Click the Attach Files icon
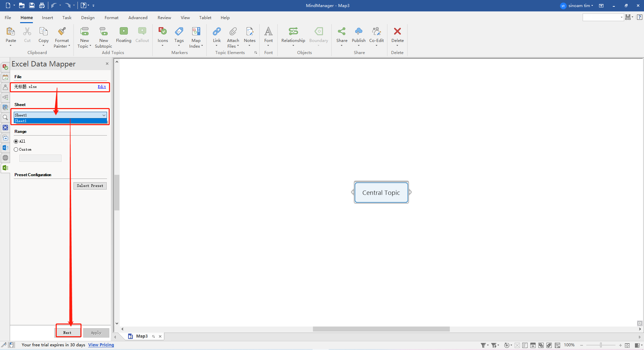Image resolution: width=644 pixels, height=350 pixels. coord(233,32)
